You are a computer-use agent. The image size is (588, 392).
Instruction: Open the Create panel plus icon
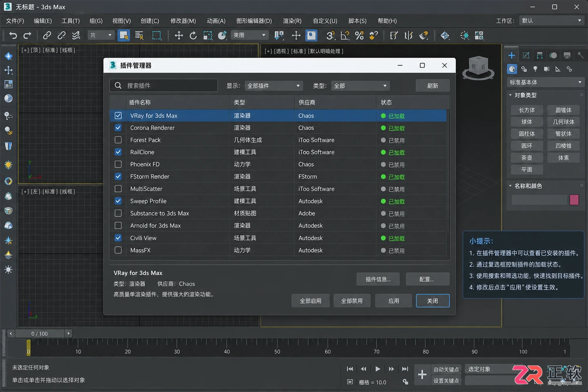512,55
